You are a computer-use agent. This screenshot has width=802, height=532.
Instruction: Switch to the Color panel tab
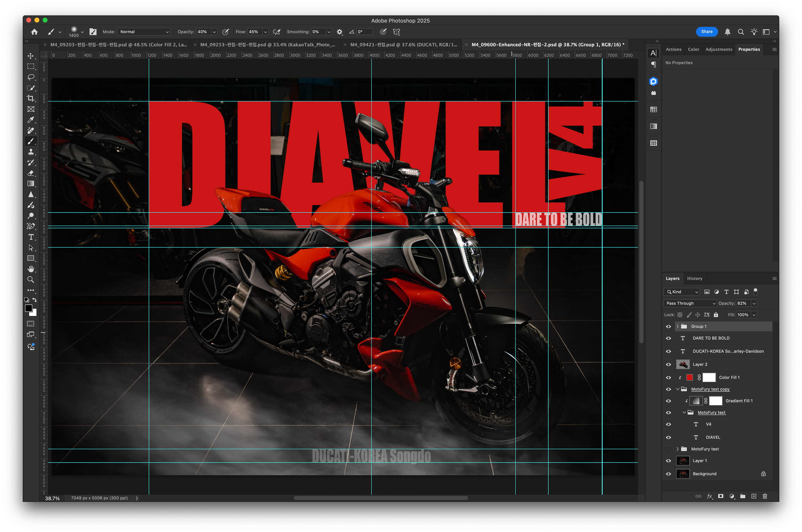(693, 49)
